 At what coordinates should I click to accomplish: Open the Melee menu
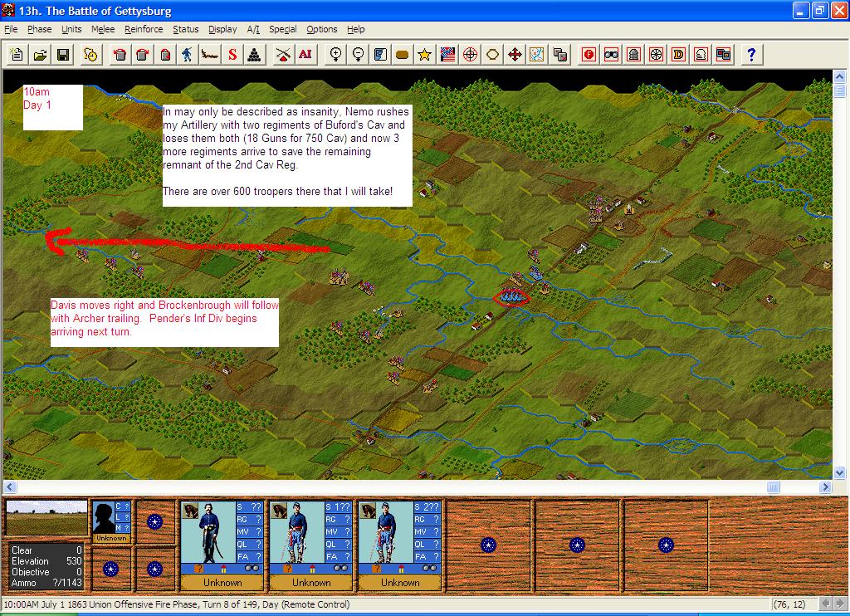coord(103,29)
